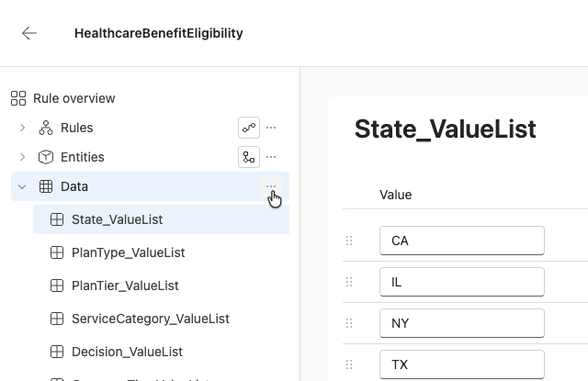Viewport: 588px width, 381px height.
Task: Click the table icon next to State_ValueList
Action: (57, 219)
